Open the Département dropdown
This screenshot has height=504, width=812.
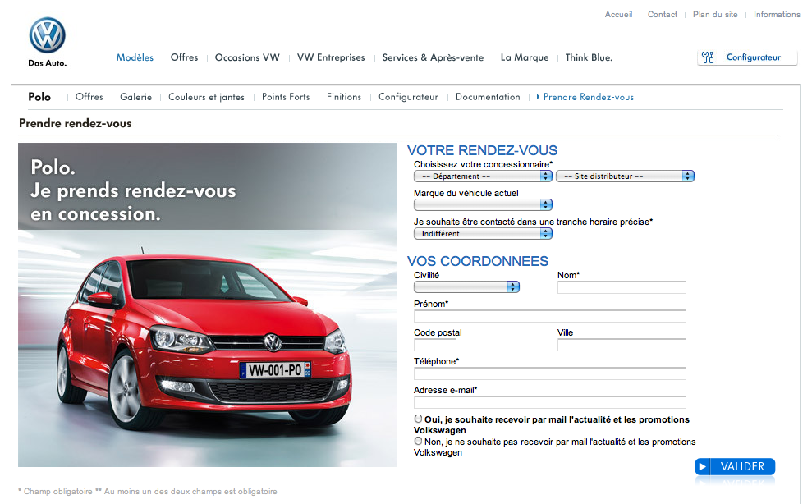(x=483, y=176)
